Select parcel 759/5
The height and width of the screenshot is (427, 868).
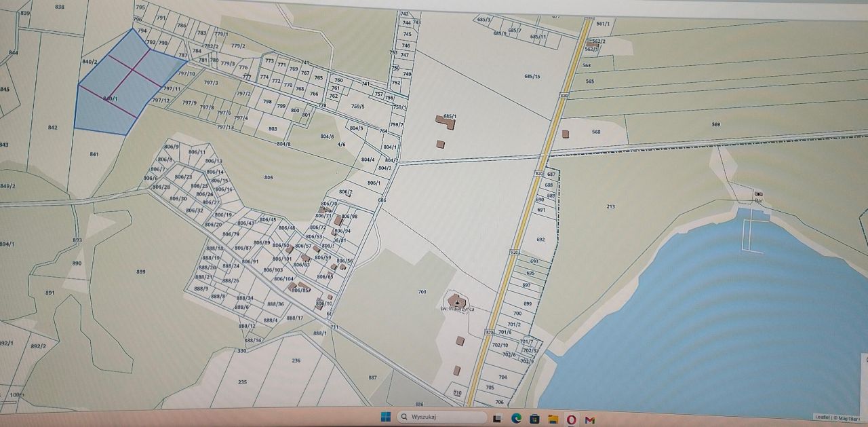(x=357, y=106)
